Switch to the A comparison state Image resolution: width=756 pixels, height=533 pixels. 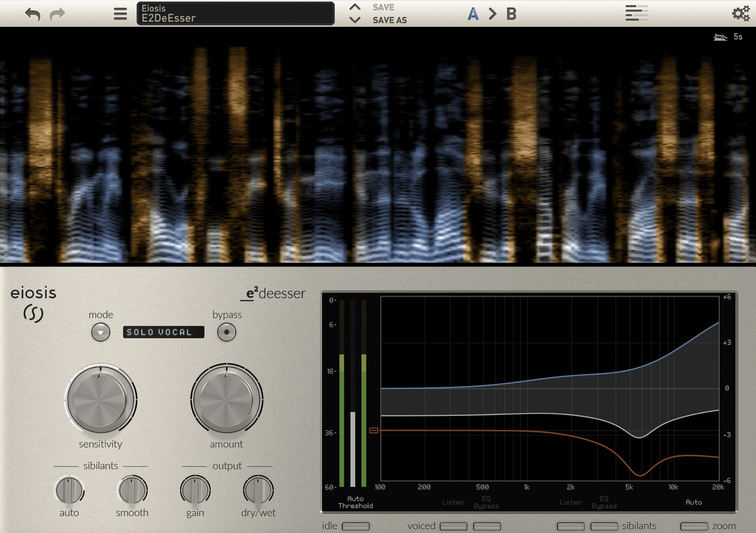click(x=473, y=14)
